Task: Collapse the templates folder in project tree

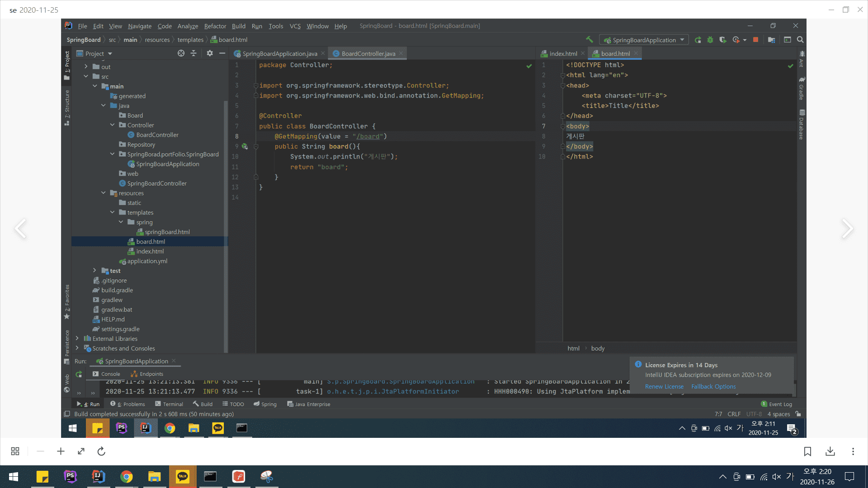Action: pos(113,212)
